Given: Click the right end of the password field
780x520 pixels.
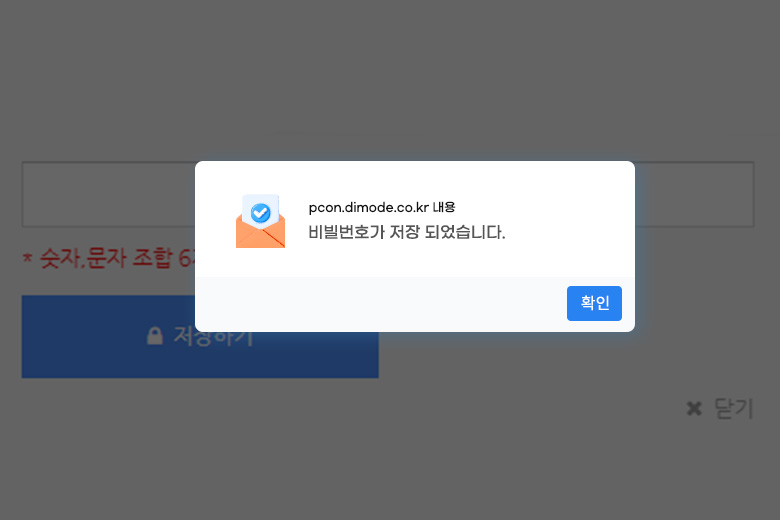Looking at the screenshot, I should (696, 194).
